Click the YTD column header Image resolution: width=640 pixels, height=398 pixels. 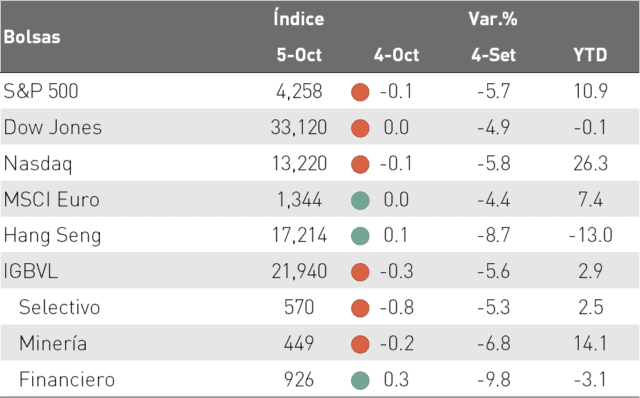coord(590,55)
